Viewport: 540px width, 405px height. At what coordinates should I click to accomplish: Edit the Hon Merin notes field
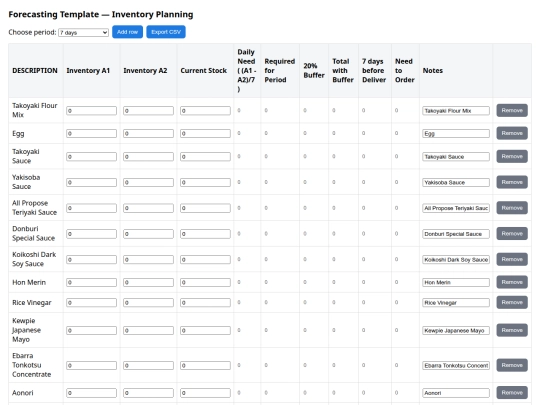(456, 282)
